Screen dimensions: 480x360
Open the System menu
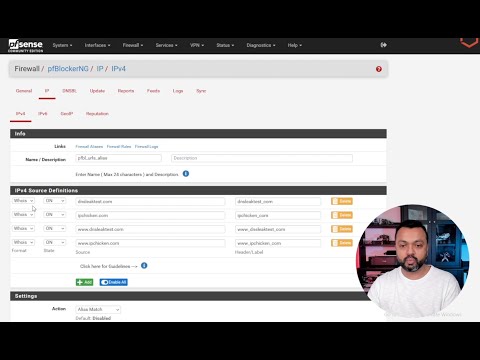pyautogui.click(x=62, y=45)
